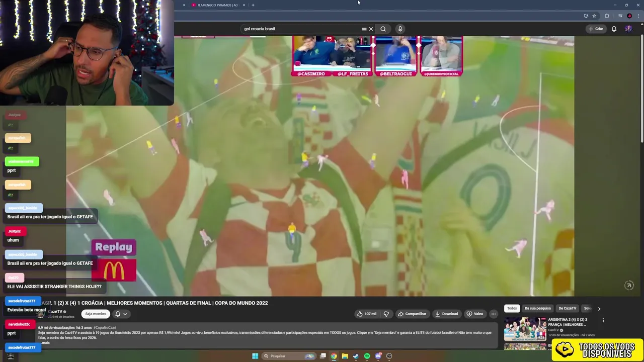644x362 pixels.
Task: Click Chrome icon on the taskbar
Action: click(x=334, y=356)
